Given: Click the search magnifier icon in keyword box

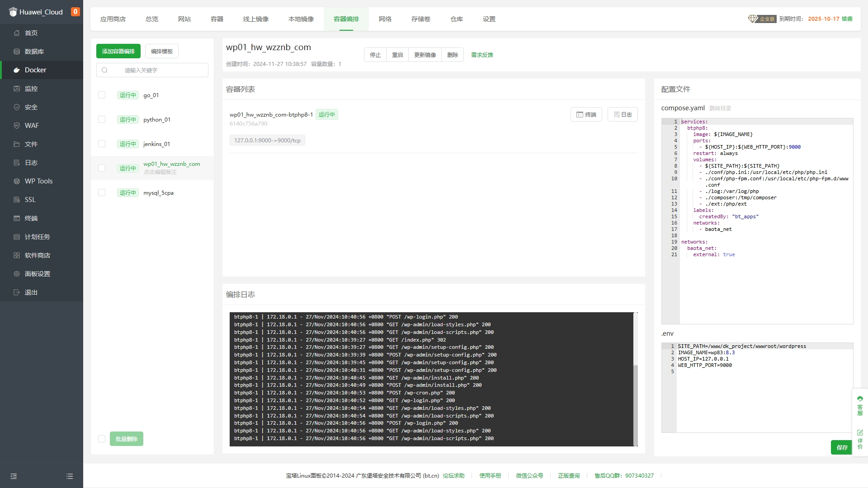Looking at the screenshot, I should 104,70.
